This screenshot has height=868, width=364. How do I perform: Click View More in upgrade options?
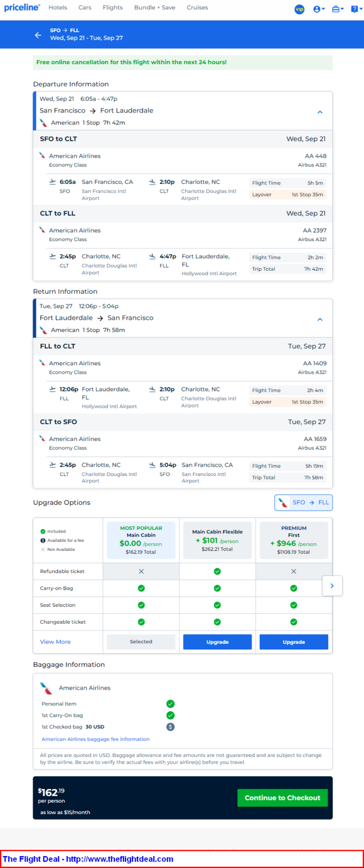click(x=55, y=642)
